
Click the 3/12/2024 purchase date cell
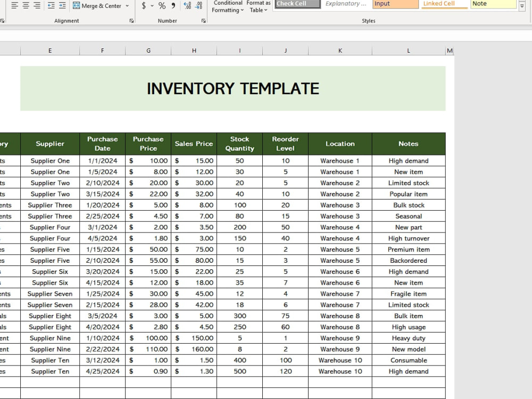point(103,360)
